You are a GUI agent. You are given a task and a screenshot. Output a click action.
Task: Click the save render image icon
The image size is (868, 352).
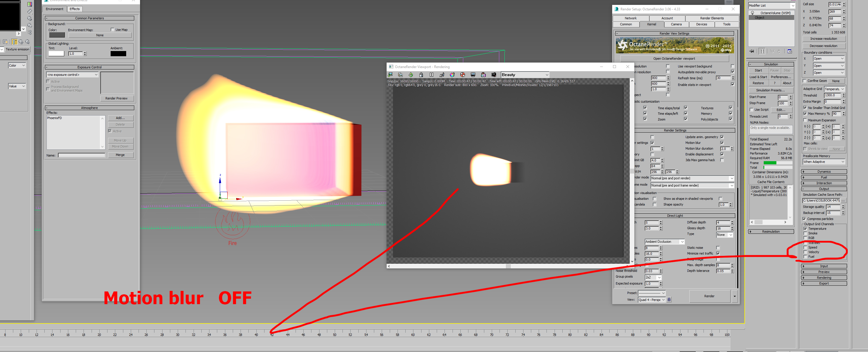click(x=390, y=75)
